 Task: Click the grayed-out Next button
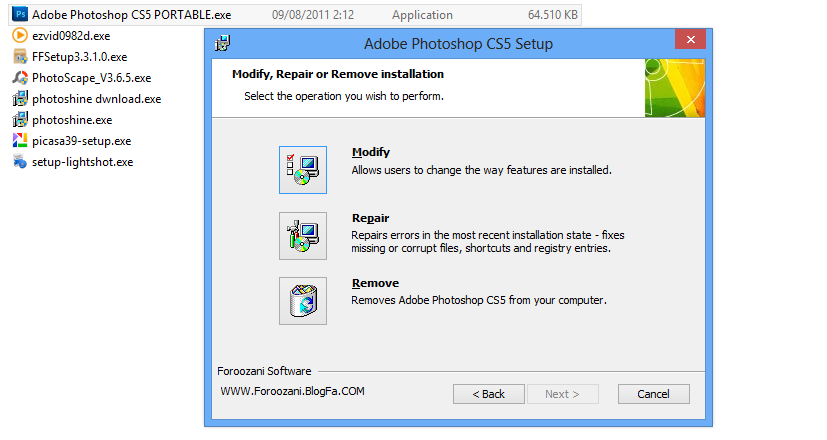562,394
